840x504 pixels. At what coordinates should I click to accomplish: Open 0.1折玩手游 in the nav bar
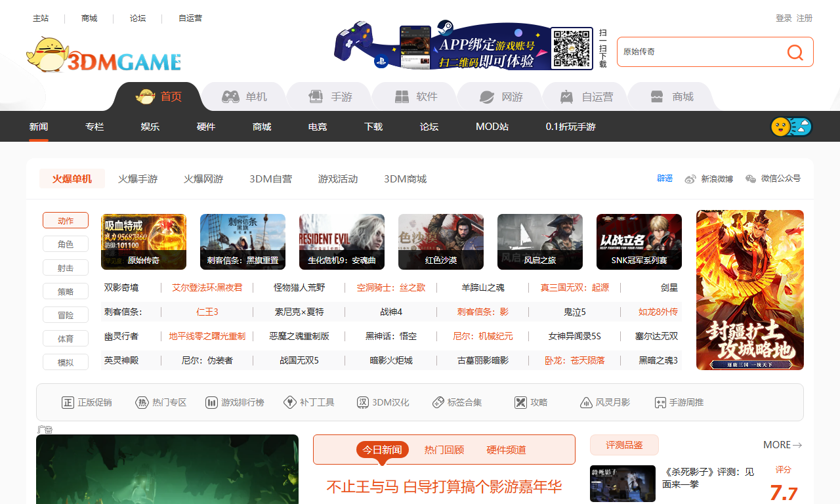point(571,127)
